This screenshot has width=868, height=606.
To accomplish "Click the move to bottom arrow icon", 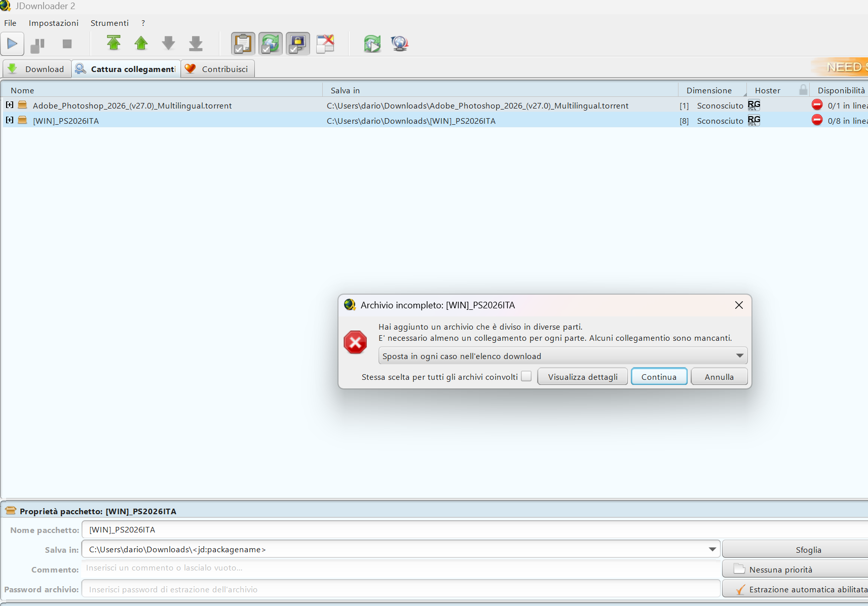I will coord(196,44).
